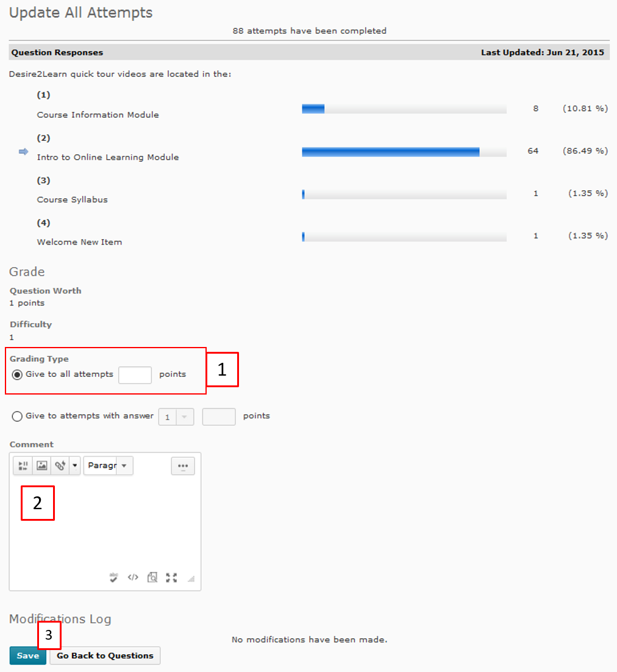Click the blue correct-answer arrow icon
The width and height of the screenshot is (617, 672).
click(24, 152)
